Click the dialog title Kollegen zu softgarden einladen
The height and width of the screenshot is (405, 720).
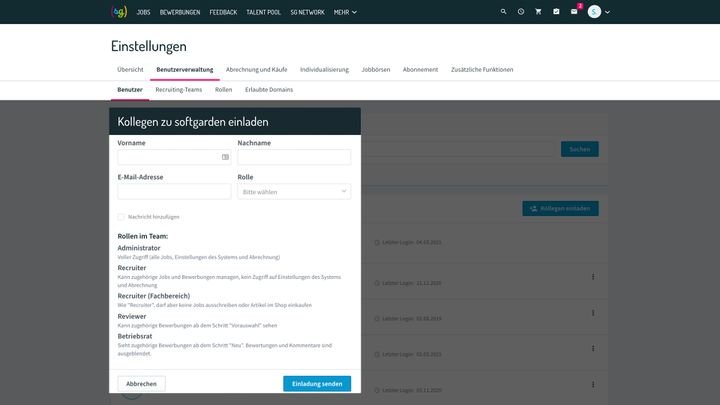click(193, 122)
